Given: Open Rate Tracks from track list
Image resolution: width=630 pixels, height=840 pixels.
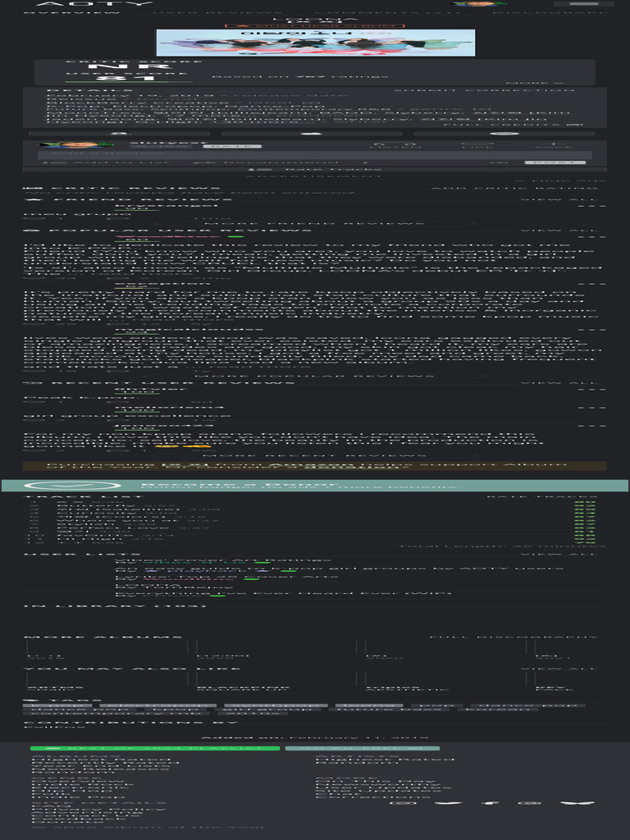Looking at the screenshot, I should coord(542,497).
